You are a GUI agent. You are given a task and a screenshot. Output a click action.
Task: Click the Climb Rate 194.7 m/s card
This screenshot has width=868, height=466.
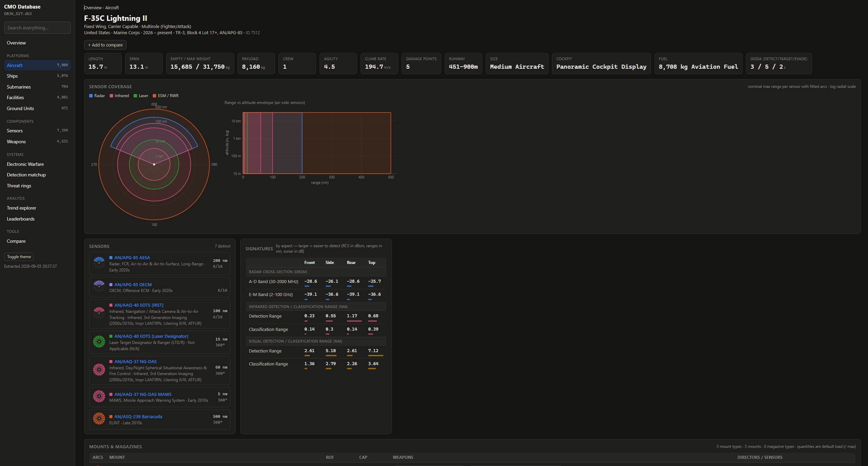[379, 64]
